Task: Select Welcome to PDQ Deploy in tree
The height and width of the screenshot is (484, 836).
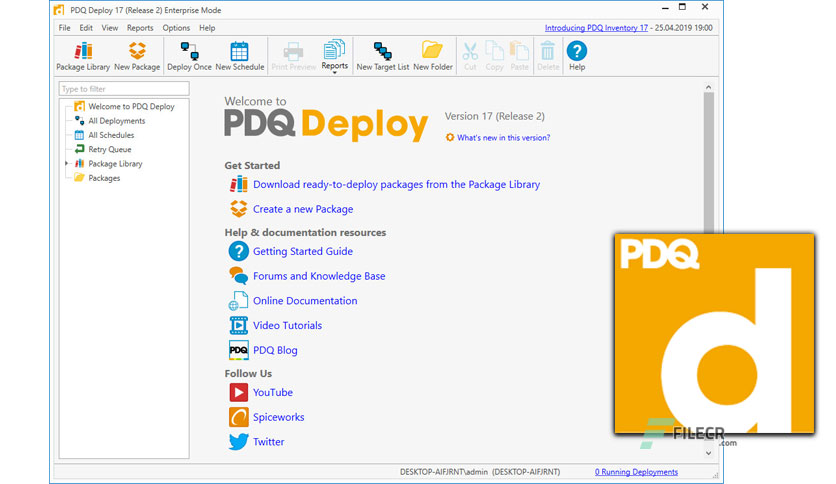Action: [131, 107]
